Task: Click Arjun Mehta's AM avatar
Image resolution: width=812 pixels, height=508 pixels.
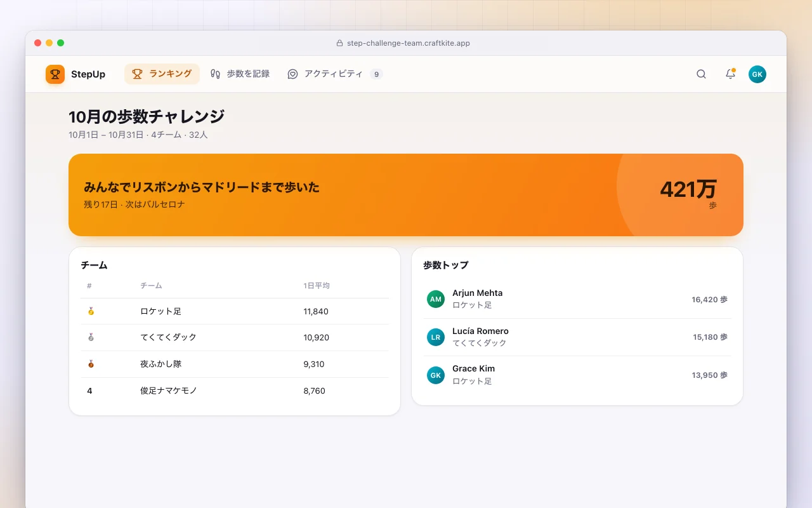Action: tap(436, 299)
